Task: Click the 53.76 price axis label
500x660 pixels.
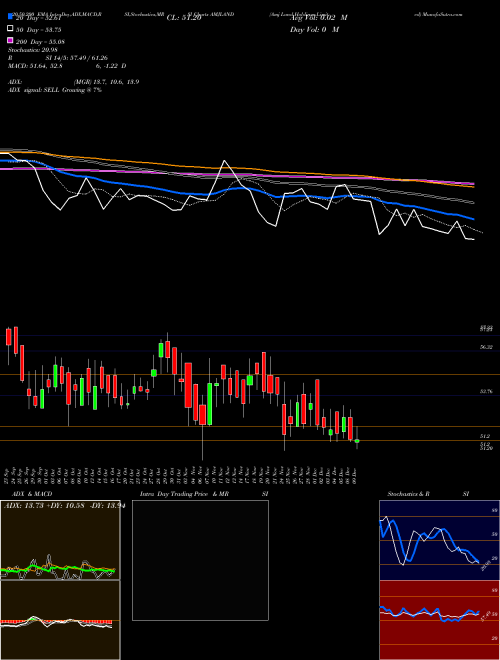Action: pyautogui.click(x=486, y=391)
